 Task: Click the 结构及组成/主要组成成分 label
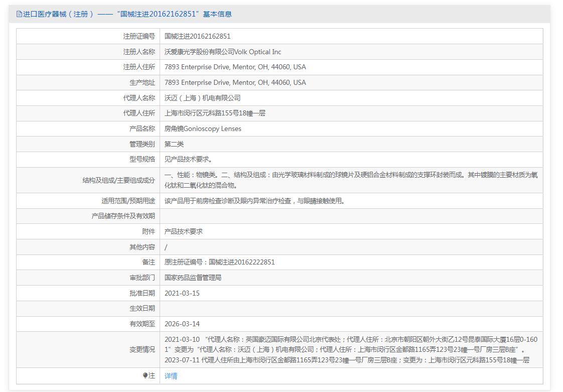pyautogui.click(x=119, y=180)
